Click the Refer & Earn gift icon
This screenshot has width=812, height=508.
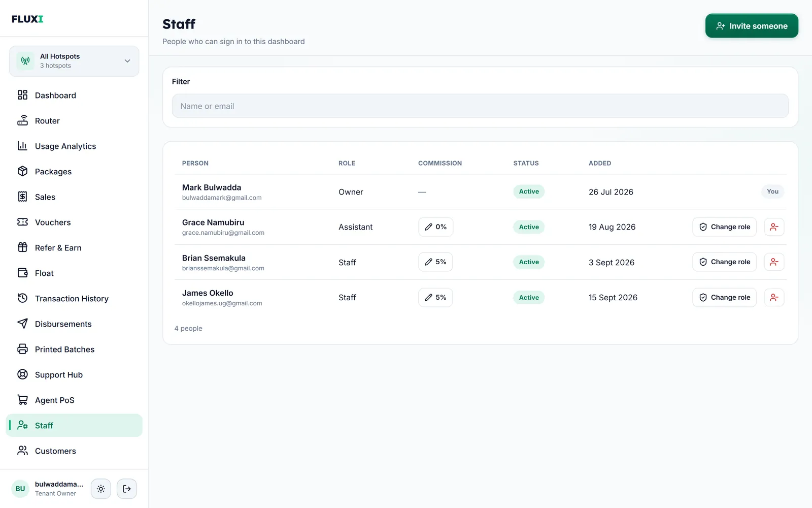22,247
